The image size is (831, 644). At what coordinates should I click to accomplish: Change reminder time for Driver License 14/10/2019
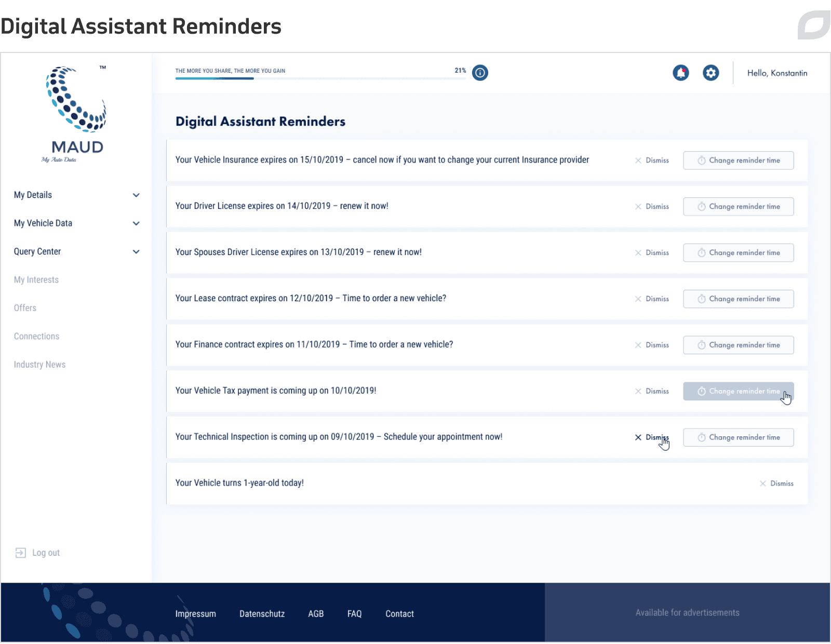click(x=739, y=207)
